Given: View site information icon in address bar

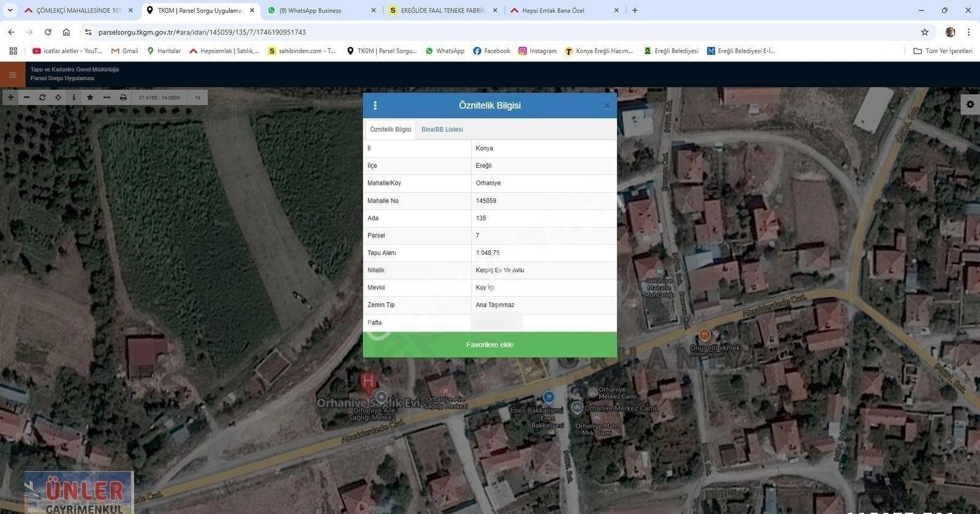Looking at the screenshot, I should [88, 32].
